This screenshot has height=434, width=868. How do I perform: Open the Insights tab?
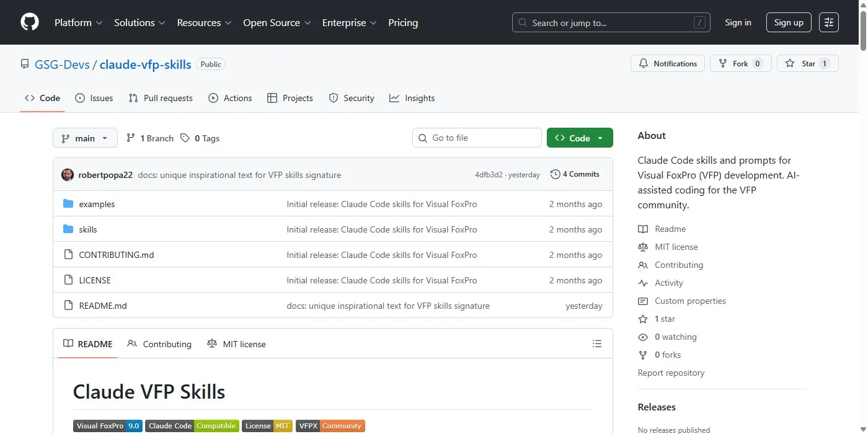[412, 98]
